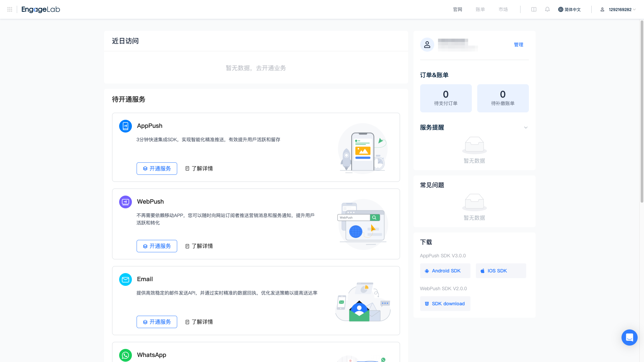Open the app grid launcher icon
Image resolution: width=644 pixels, height=362 pixels.
click(10, 9)
